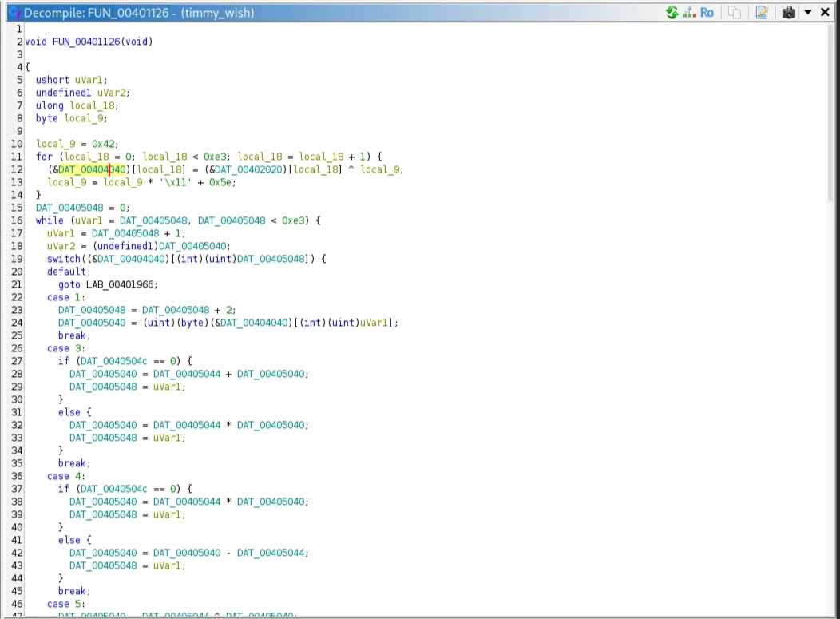Click the switch keyword on line 19

[63, 259]
